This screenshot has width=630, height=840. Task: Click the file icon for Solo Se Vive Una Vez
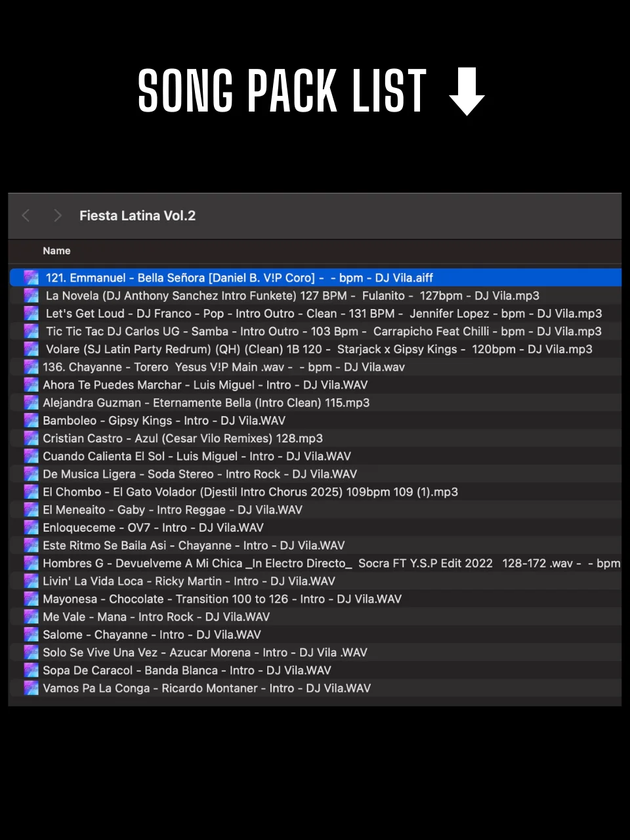(x=31, y=652)
